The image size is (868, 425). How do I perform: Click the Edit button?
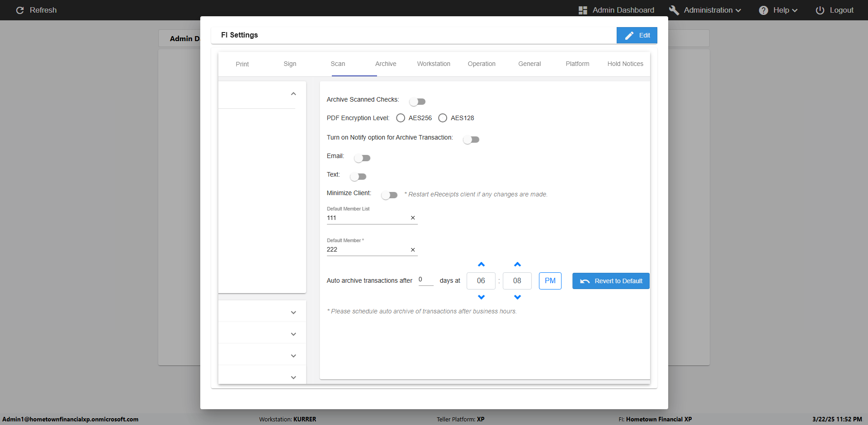(x=637, y=35)
